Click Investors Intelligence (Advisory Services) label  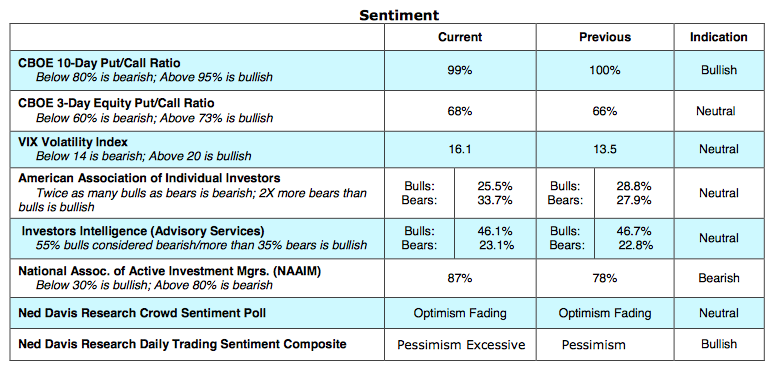143,231
